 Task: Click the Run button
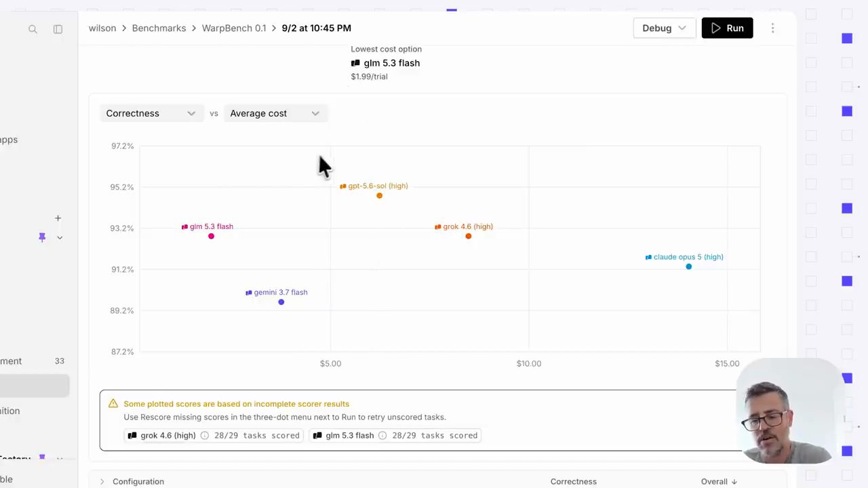click(727, 28)
